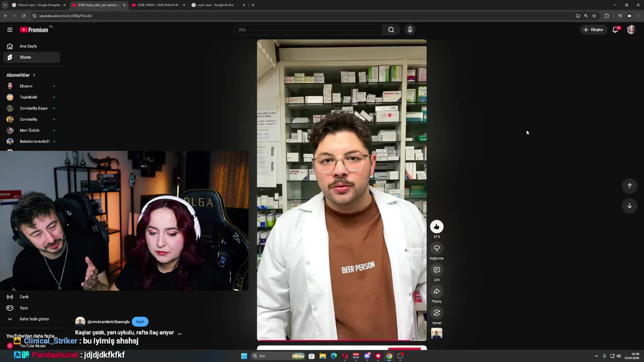
Task: Open the site info icon beside URL
Action: (34, 16)
